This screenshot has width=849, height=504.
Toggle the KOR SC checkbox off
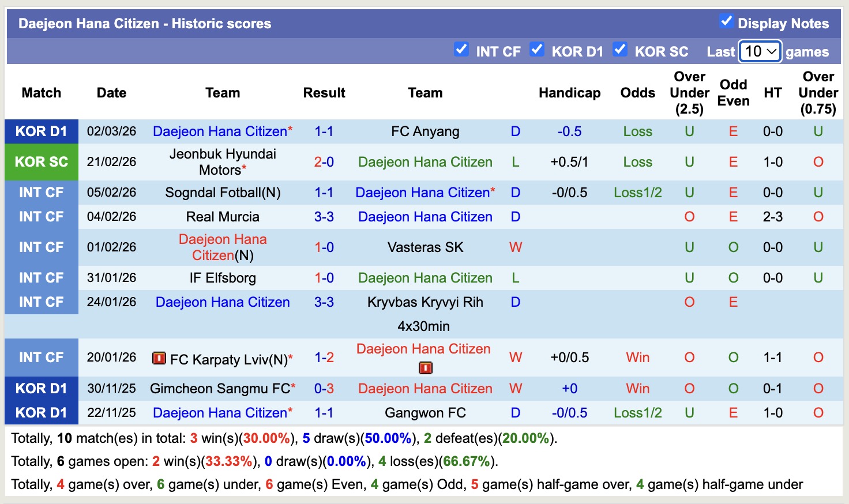pyautogui.click(x=620, y=50)
